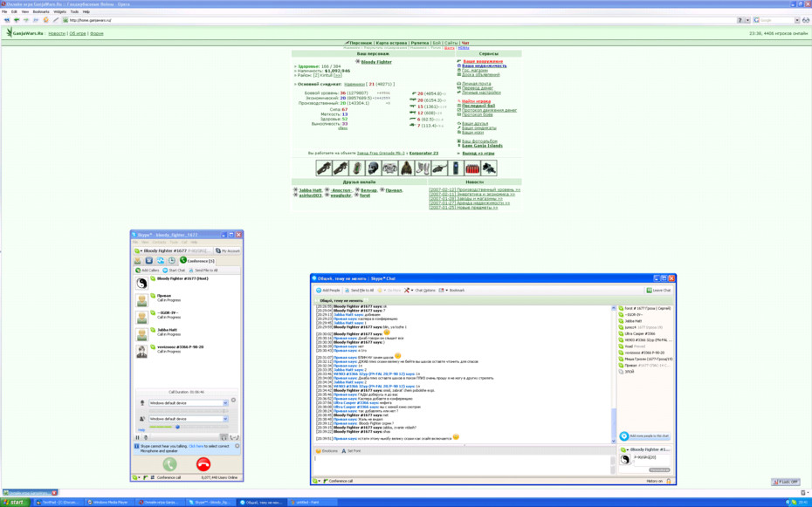Open the Emoticons picker in Skype Chat
The width and height of the screenshot is (812, 507).
point(327,451)
